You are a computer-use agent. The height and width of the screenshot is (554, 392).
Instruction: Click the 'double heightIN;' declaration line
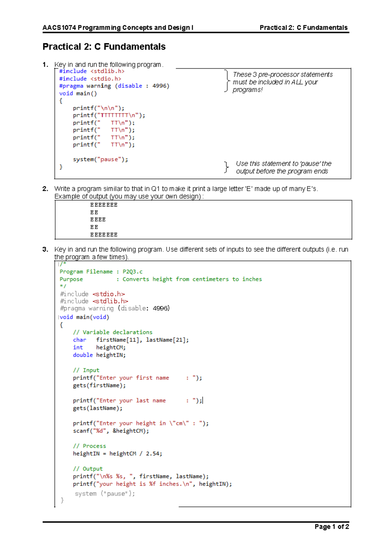click(99, 355)
